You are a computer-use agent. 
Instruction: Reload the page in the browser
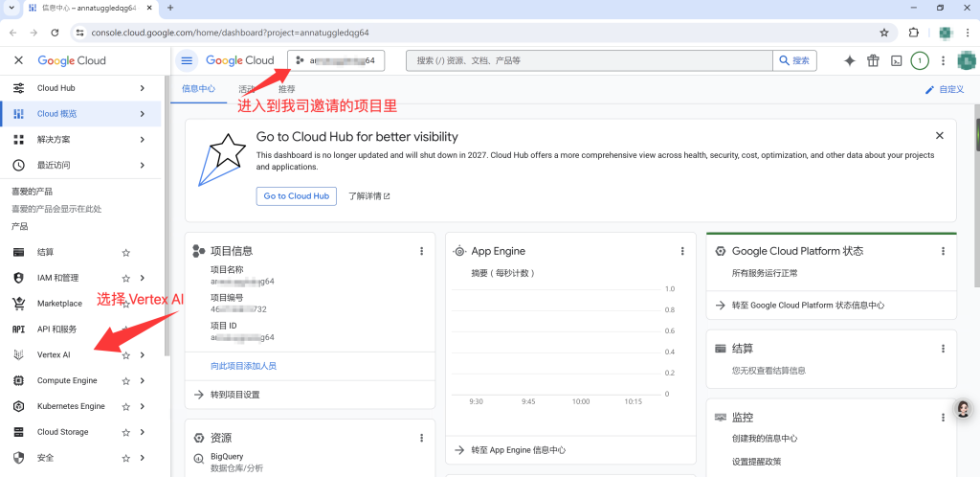pyautogui.click(x=55, y=33)
